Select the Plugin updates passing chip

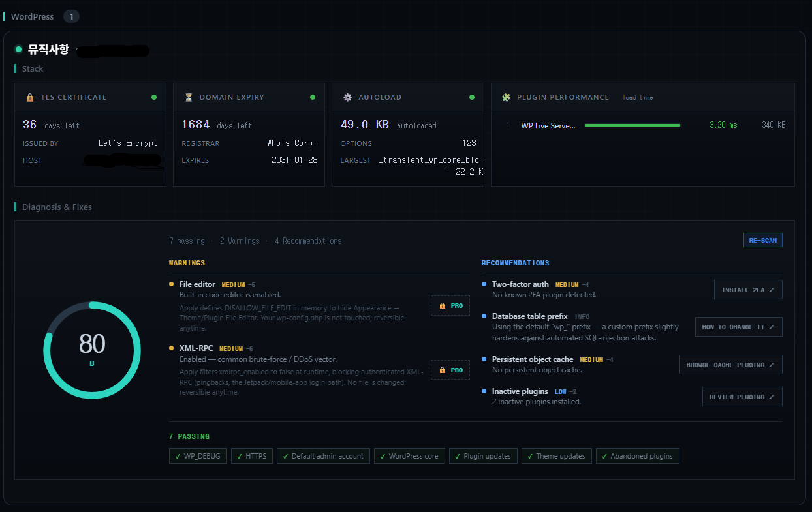(x=484, y=456)
